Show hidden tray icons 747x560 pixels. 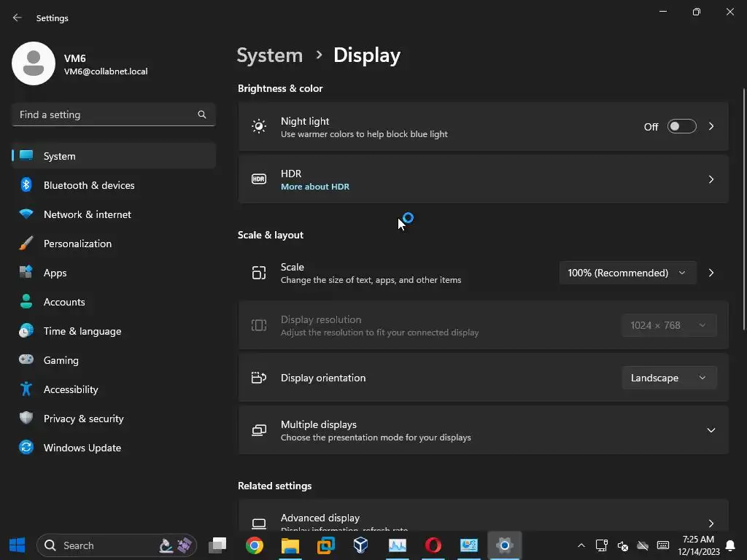[581, 545]
